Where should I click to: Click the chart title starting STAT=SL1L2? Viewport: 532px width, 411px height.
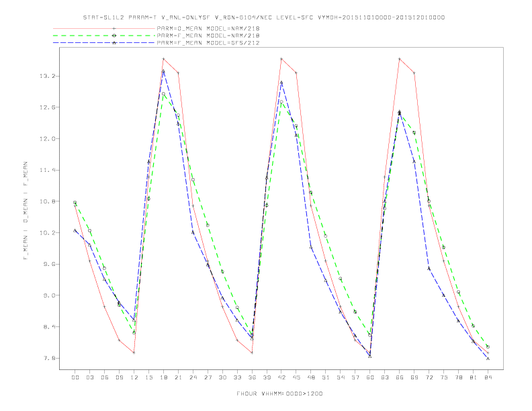263,17
